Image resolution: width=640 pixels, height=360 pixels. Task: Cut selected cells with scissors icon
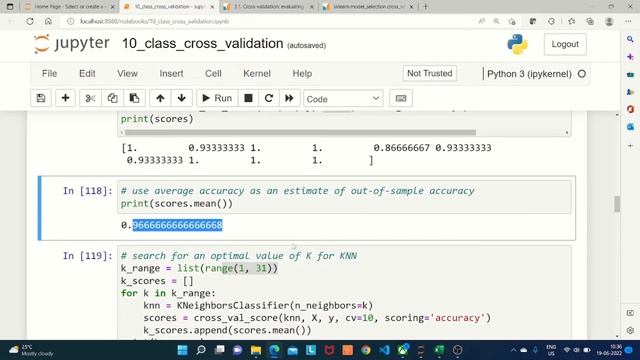(x=90, y=98)
